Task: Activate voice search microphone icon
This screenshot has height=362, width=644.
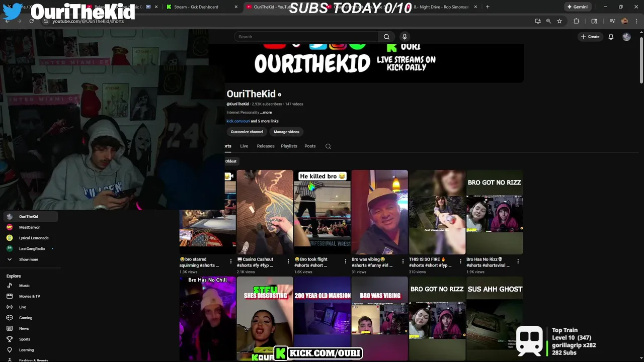Action: [x=405, y=37]
